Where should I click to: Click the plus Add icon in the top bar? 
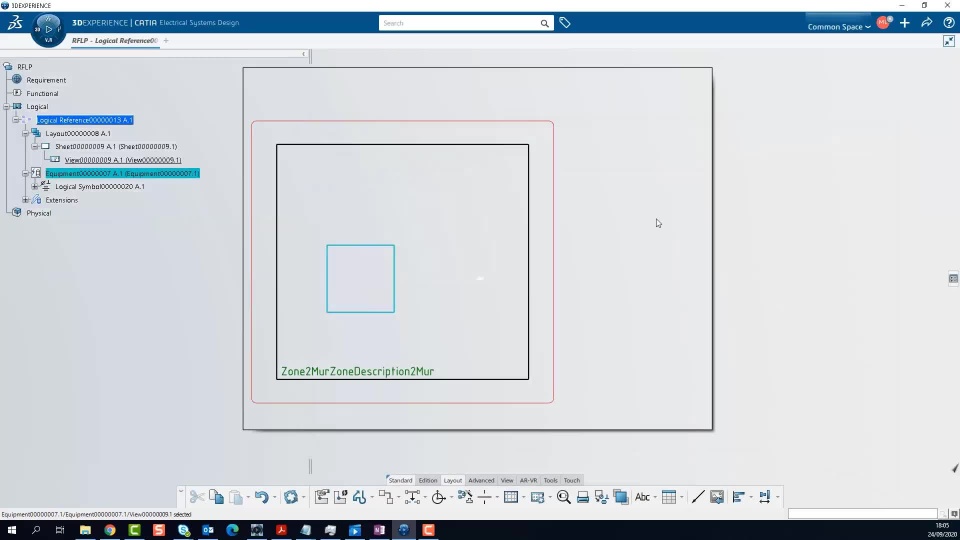pos(905,23)
